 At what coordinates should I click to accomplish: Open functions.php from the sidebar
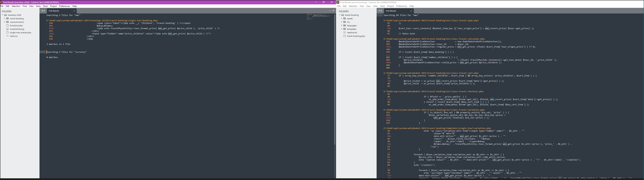(x=16, y=25)
